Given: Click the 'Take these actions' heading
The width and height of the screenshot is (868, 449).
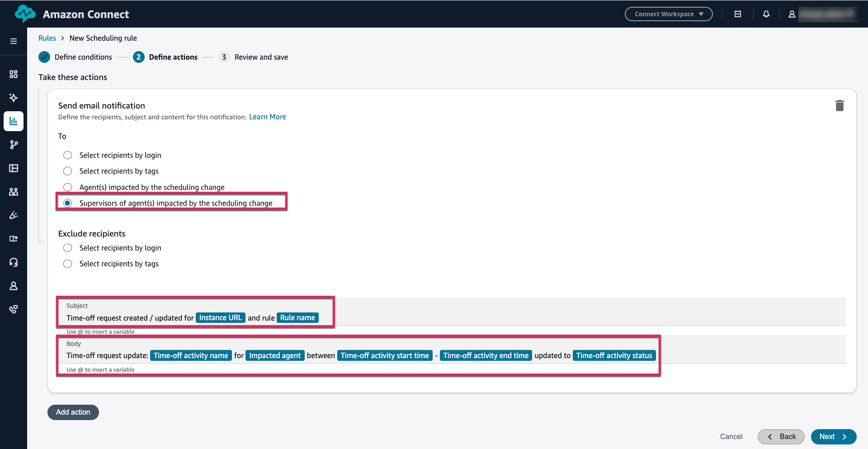Looking at the screenshot, I should (x=73, y=77).
